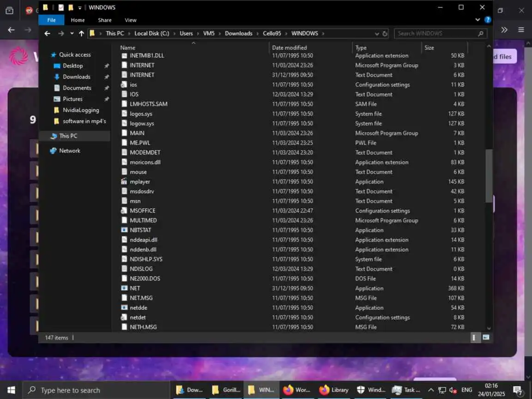Select the ios configuration settings icon
The width and height of the screenshot is (532, 399).
tap(124, 85)
